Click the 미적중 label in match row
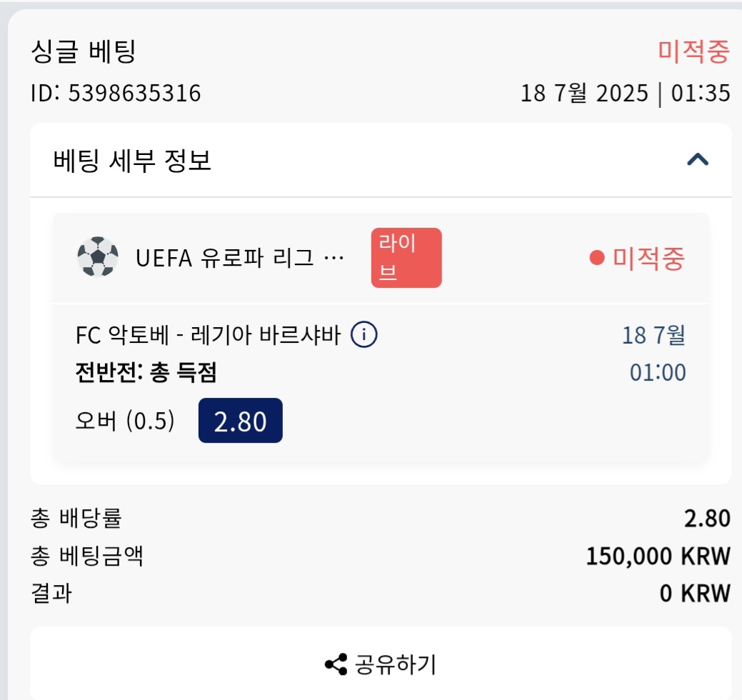The width and height of the screenshot is (742, 700). click(x=648, y=259)
